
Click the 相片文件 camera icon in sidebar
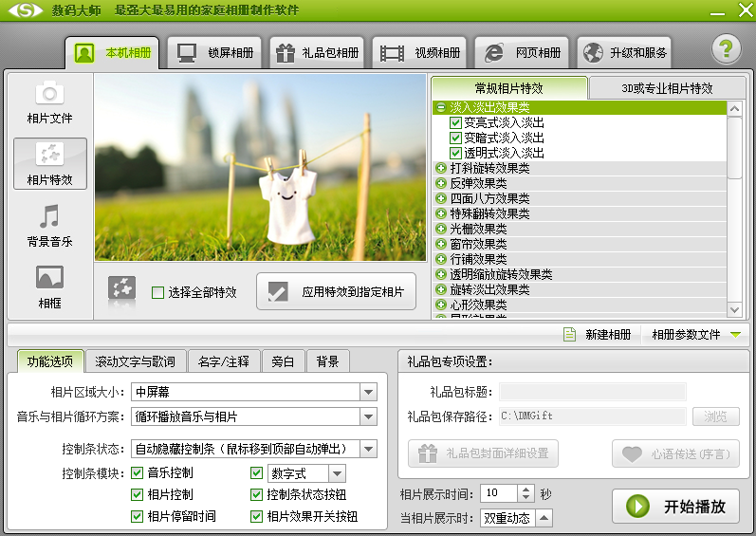coord(49,93)
